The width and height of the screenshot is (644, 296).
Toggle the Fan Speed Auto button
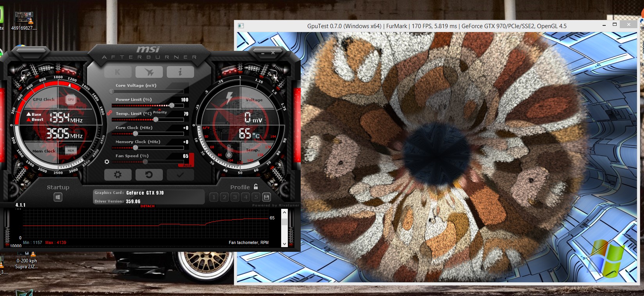[x=187, y=165]
